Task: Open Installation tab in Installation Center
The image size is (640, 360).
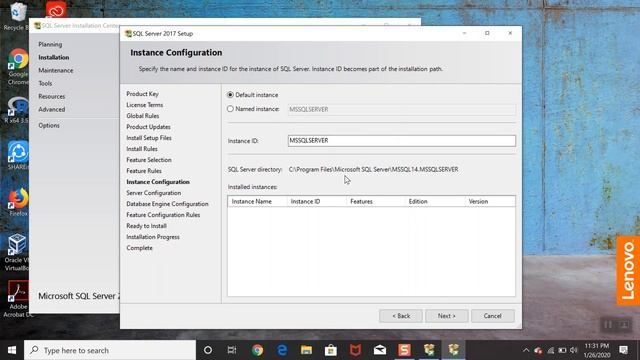Action: [x=53, y=57]
